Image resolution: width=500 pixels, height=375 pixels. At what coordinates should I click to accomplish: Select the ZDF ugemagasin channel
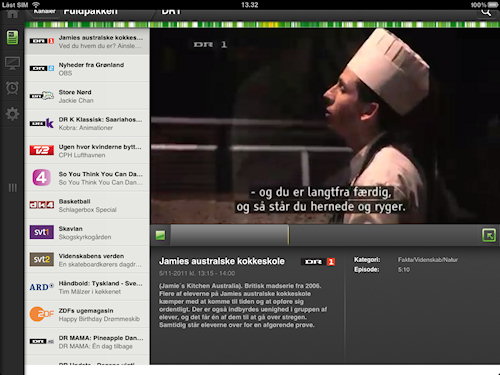coord(87,315)
